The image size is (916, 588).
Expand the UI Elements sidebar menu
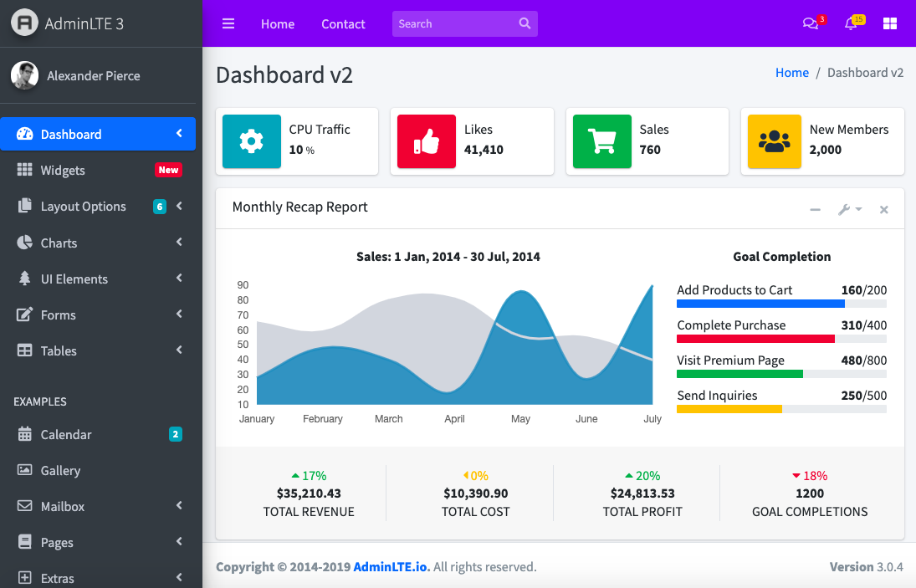click(x=74, y=279)
